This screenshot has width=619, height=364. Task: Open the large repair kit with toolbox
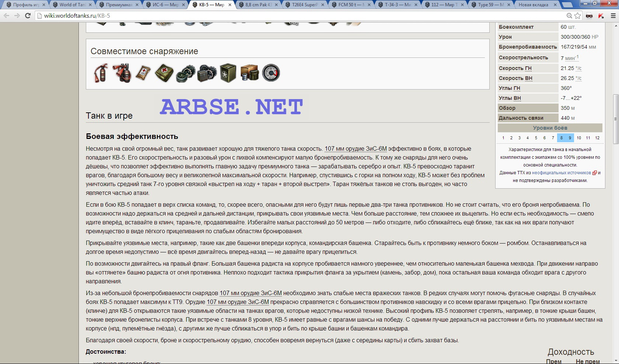pos(207,73)
